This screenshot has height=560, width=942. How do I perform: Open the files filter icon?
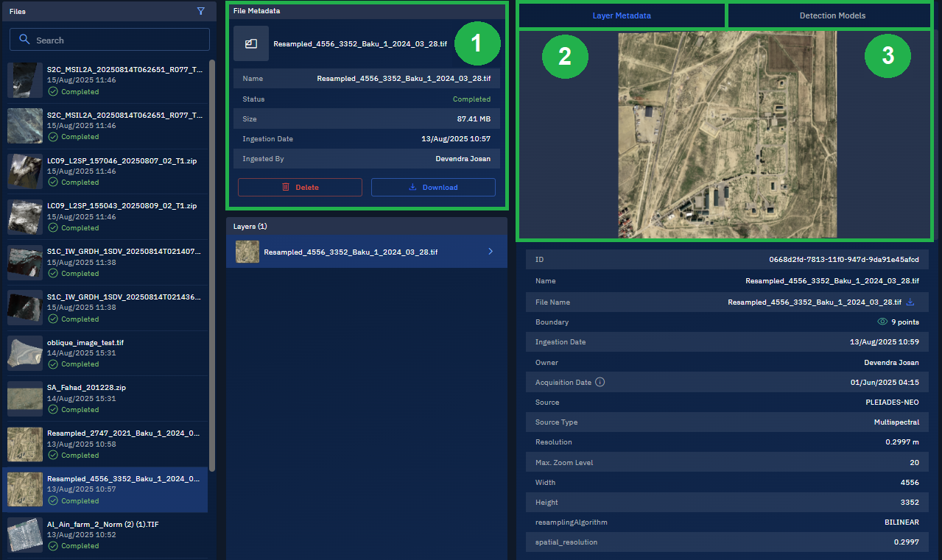point(201,12)
